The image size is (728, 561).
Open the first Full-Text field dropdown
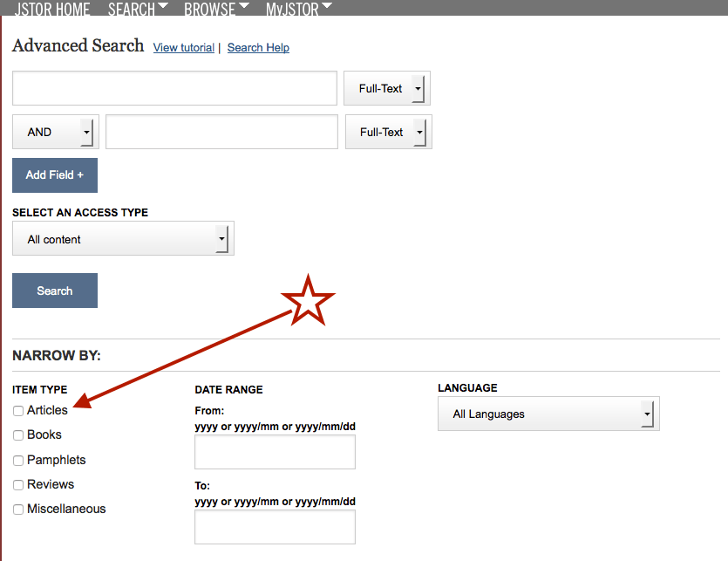pos(386,87)
